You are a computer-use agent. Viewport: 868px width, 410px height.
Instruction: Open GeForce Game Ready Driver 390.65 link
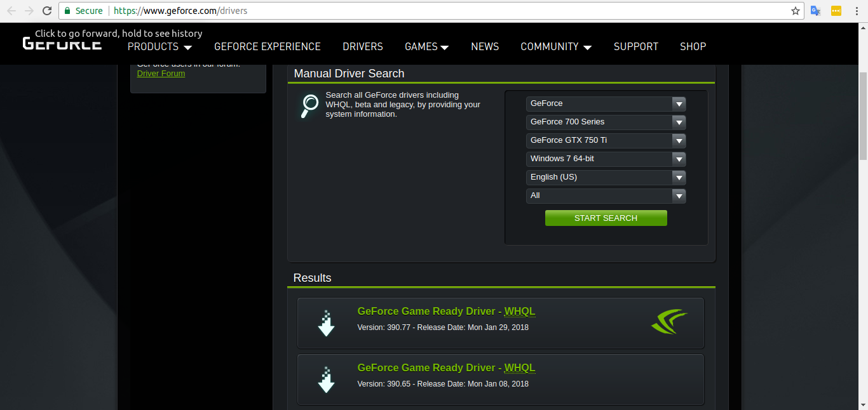coord(446,368)
